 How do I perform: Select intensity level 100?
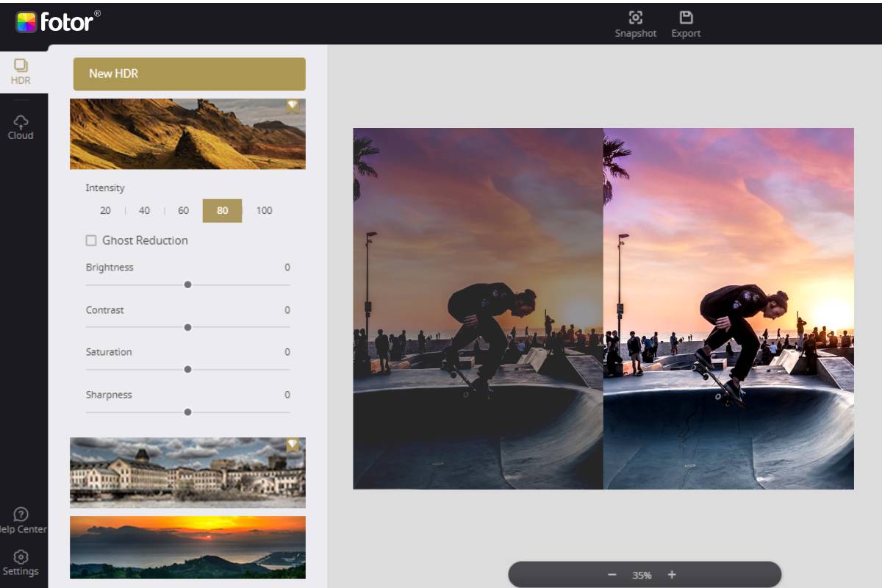click(264, 210)
